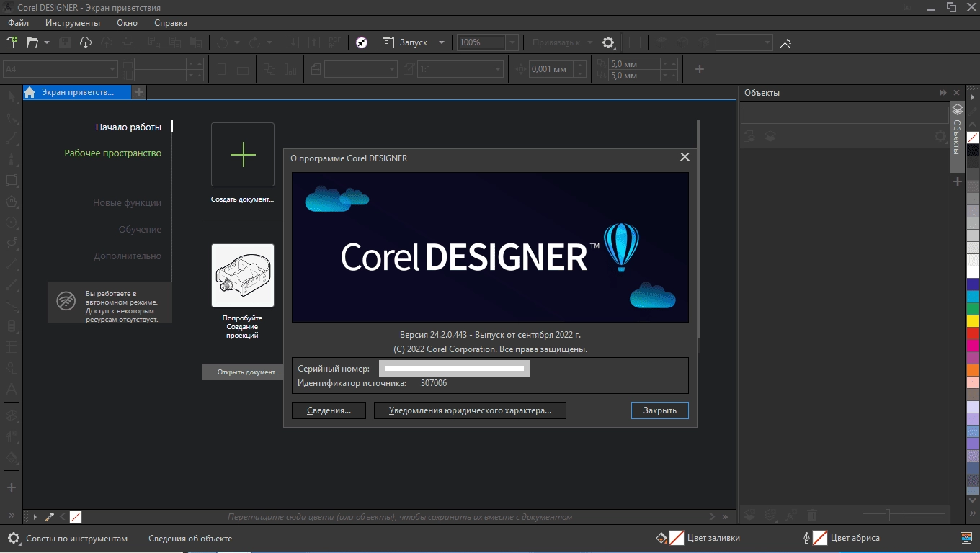The image size is (980, 553).
Task: Click the color proofing icon in status bar
Action: tap(966, 538)
